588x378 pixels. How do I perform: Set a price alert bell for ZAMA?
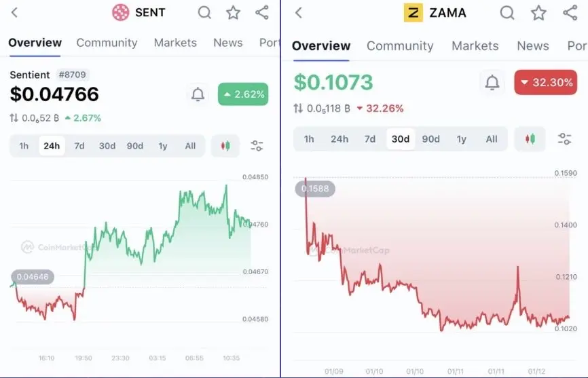(x=492, y=83)
